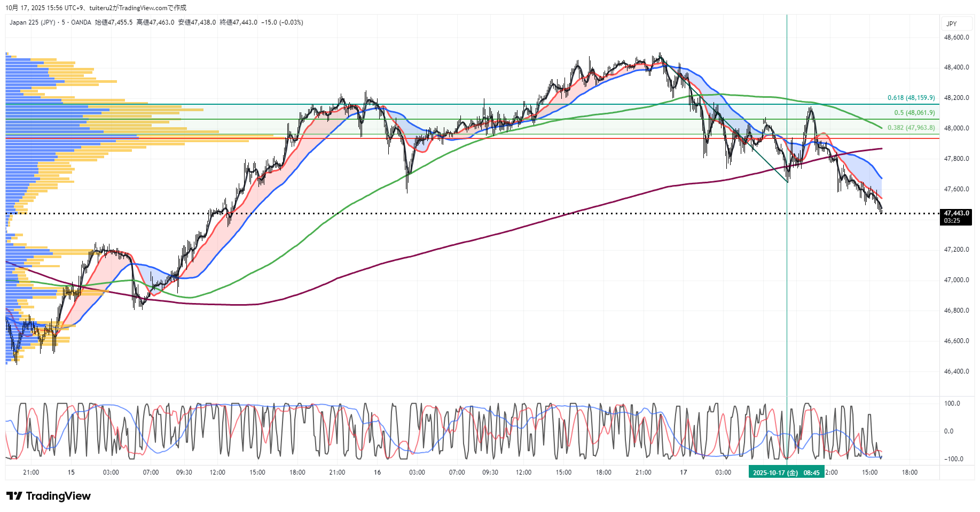The width and height of the screenshot is (980, 512).
Task: Click the highlighted 2025-10-17 08:45 date label
Action: 786,472
